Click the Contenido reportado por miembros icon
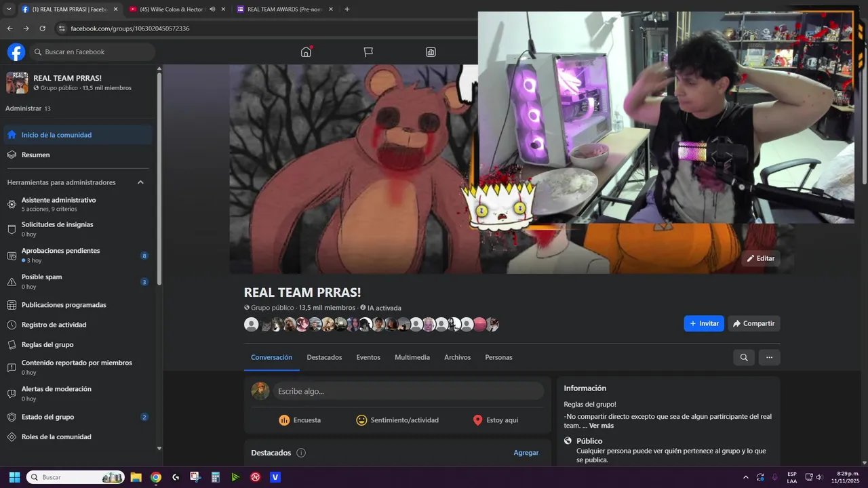The width and height of the screenshot is (868, 488). [x=12, y=367]
